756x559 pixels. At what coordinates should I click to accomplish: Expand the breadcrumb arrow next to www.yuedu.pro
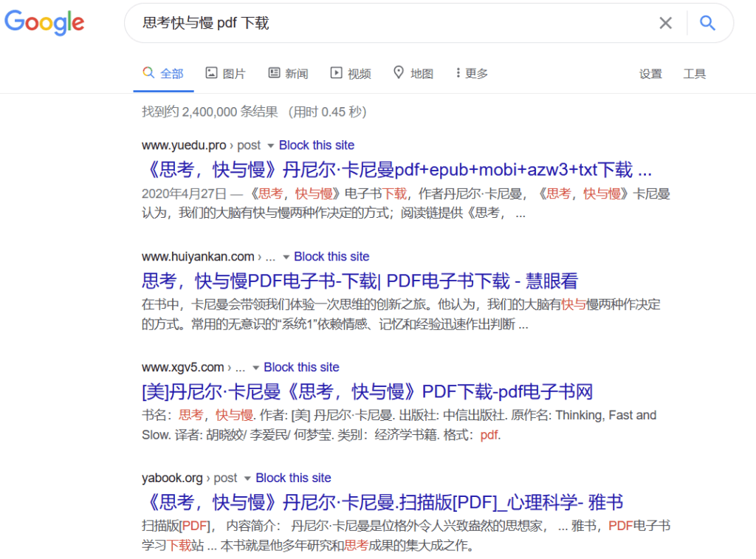point(270,145)
